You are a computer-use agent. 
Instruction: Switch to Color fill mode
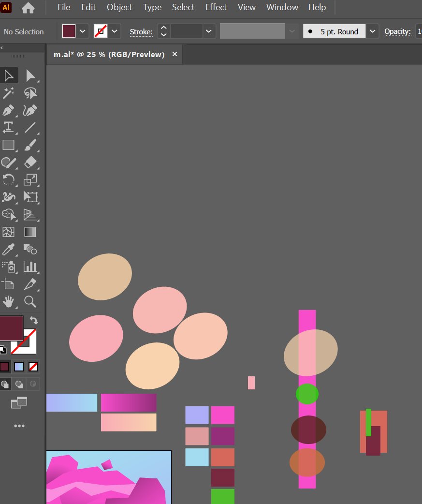pyautogui.click(x=4, y=367)
